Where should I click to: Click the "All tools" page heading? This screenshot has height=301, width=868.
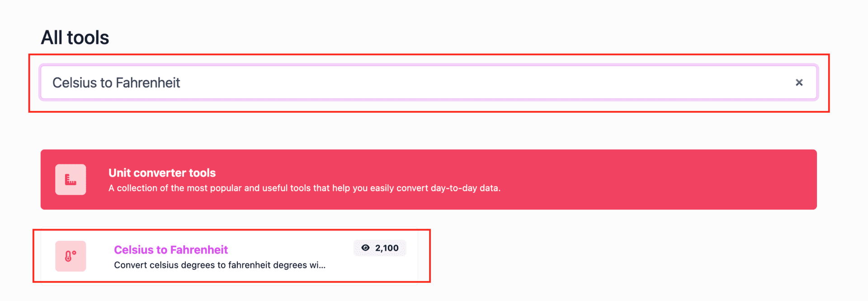point(75,38)
